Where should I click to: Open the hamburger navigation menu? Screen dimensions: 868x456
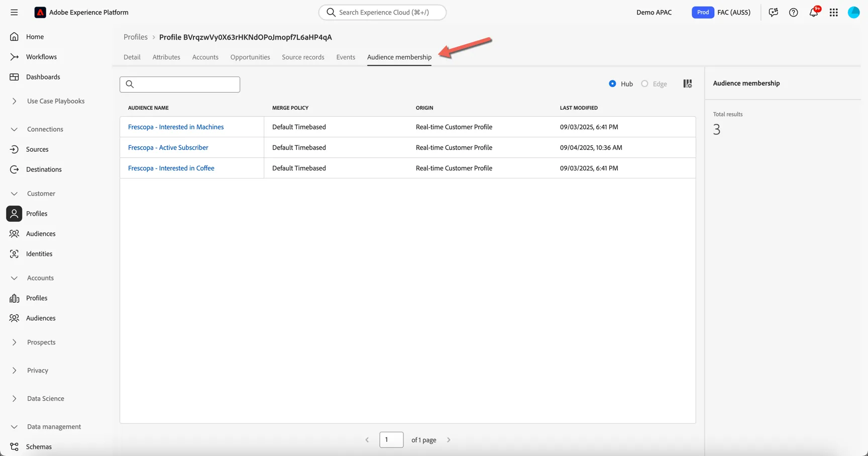point(14,12)
